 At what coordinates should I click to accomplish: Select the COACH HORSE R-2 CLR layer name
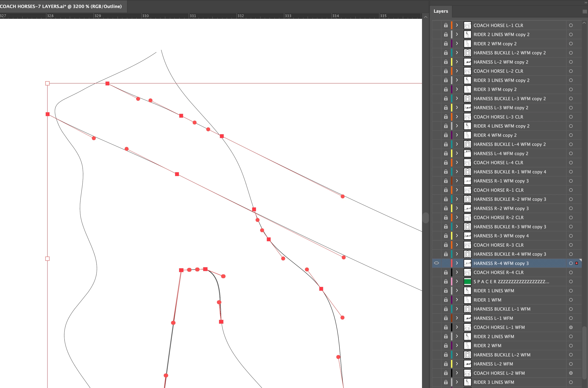click(x=498, y=218)
